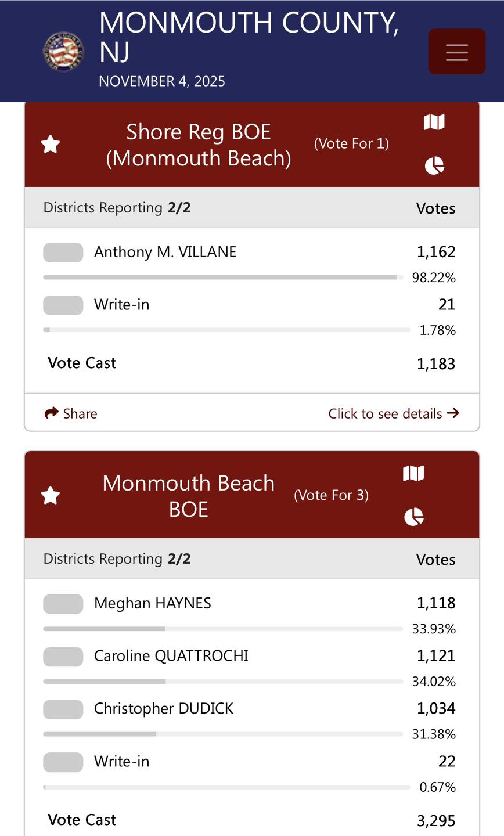Screen dimensions: 504x836
Task: Open the hamburger navigation menu
Action: click(x=457, y=52)
